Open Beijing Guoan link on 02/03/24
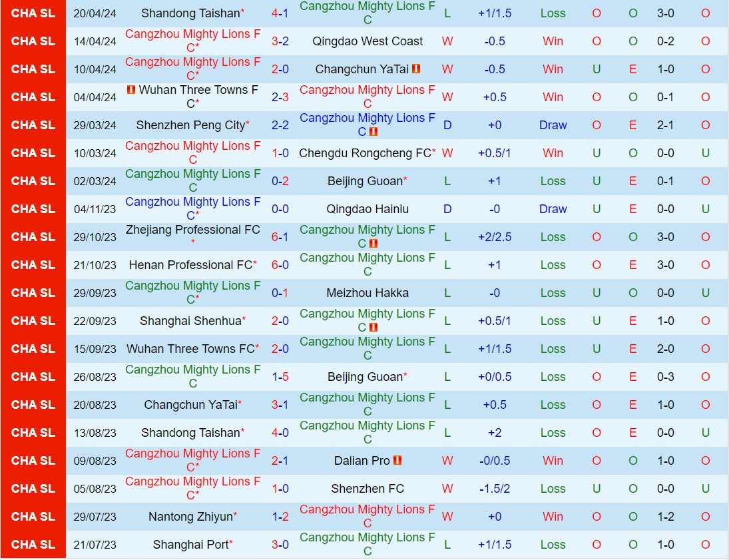 point(365,181)
